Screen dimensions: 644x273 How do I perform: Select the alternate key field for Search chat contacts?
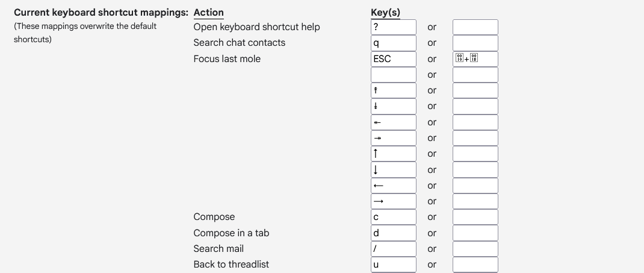tap(475, 43)
